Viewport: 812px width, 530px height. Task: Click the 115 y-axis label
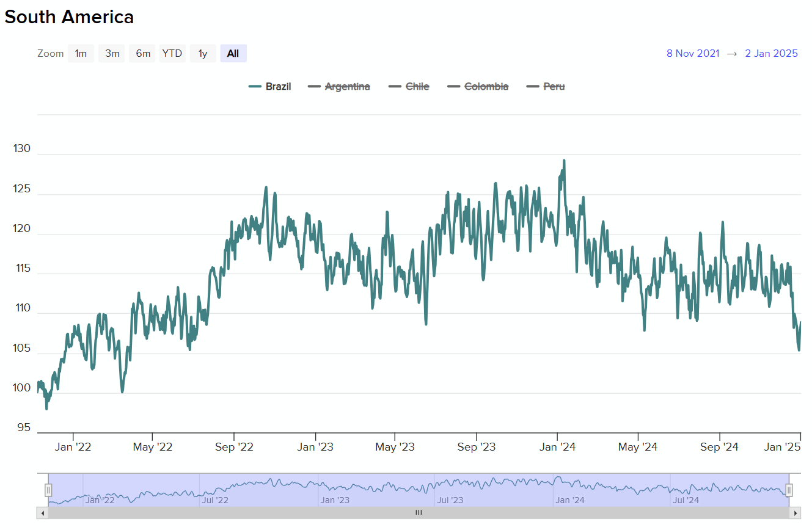[22, 268]
